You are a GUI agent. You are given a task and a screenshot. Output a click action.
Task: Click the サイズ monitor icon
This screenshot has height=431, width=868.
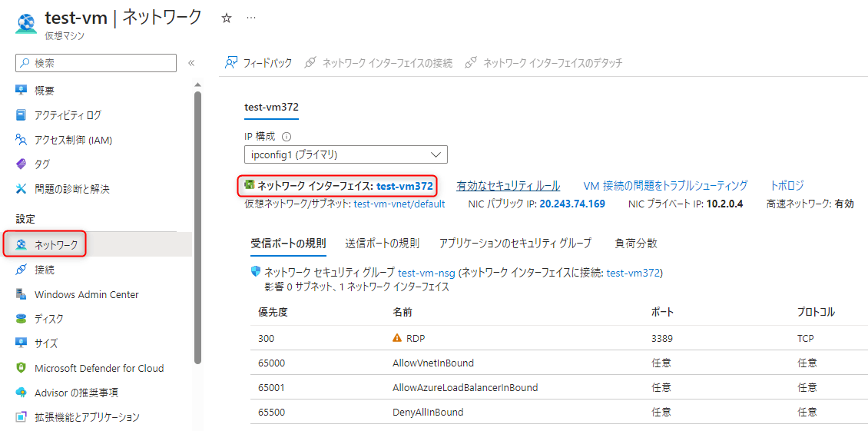pyautogui.click(x=21, y=343)
